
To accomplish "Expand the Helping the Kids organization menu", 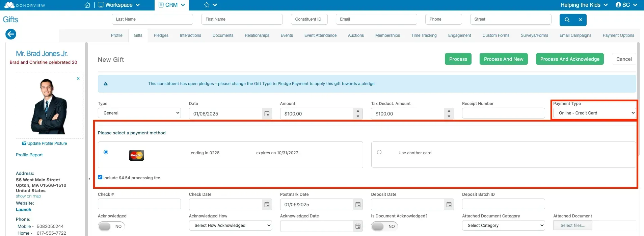I will [x=584, y=5].
